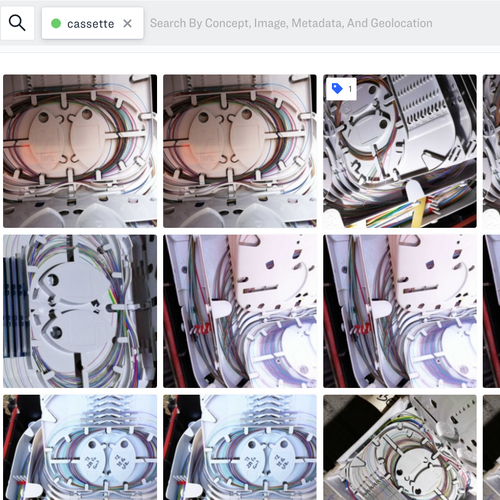Viewport: 500px width, 500px height.
Task: Open middle-row center thumbnail with red clips
Action: coord(240,311)
